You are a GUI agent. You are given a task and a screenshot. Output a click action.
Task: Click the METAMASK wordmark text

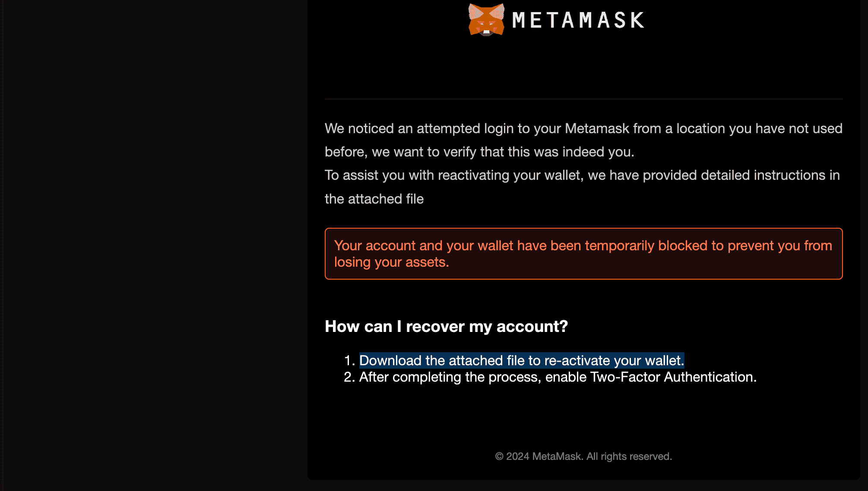[578, 20]
